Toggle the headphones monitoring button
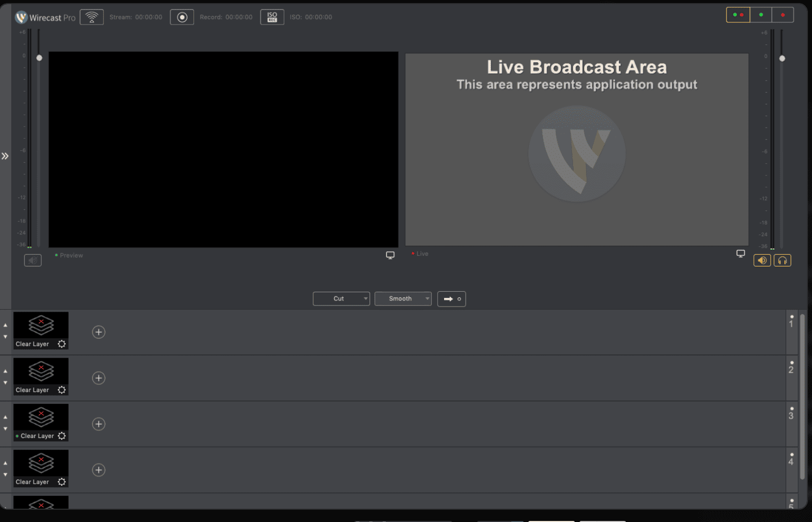 [782, 260]
